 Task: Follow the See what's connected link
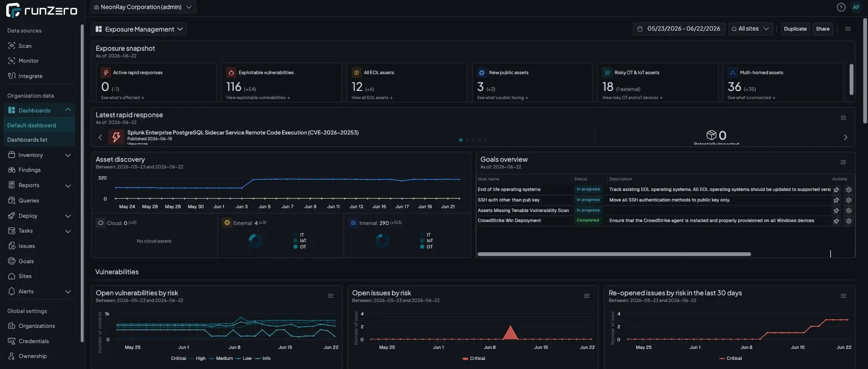click(751, 98)
